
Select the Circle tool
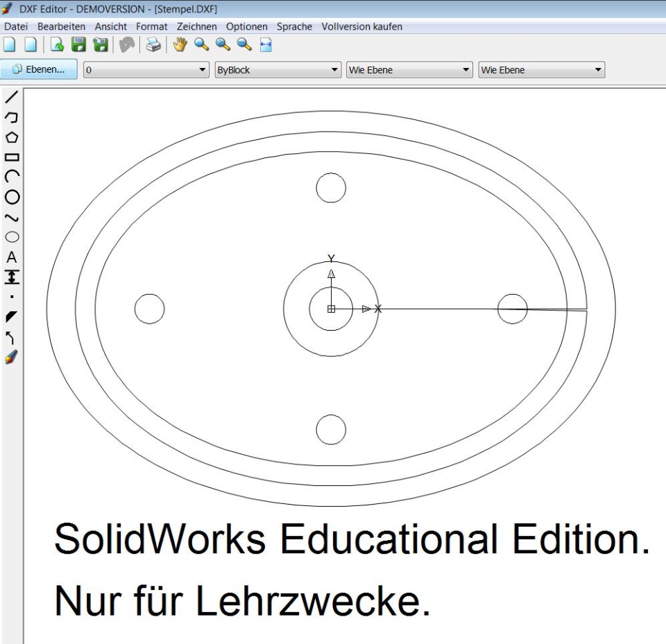click(12, 197)
